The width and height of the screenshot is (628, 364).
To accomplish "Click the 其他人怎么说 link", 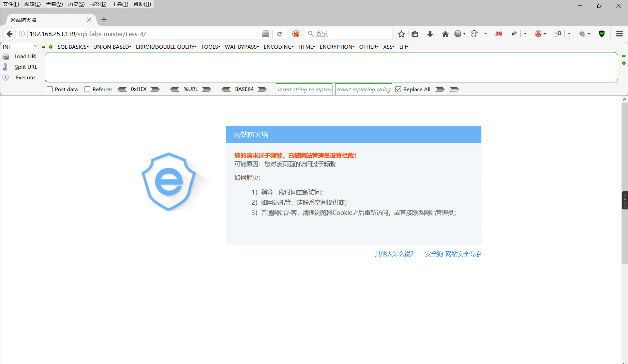I will [x=394, y=254].
